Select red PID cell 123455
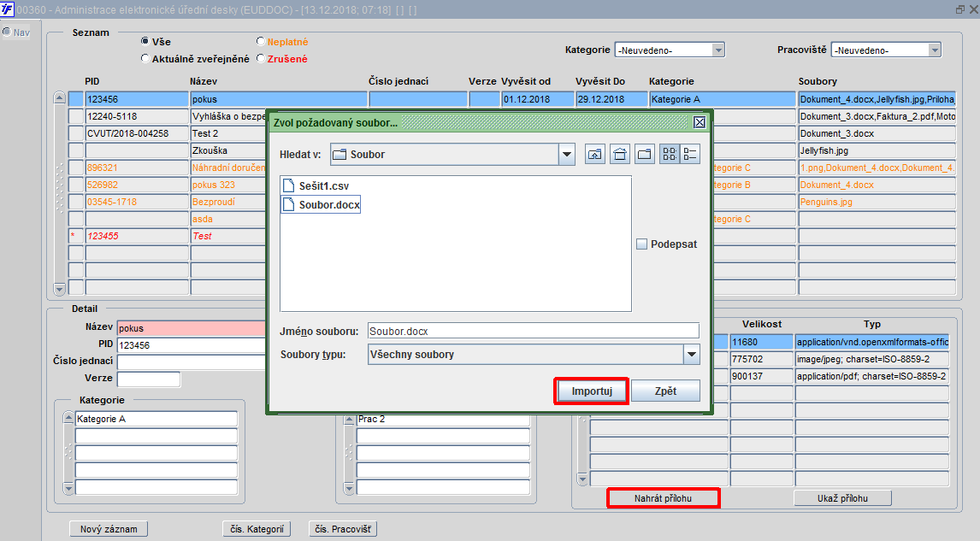This screenshot has height=541, width=980. (137, 236)
